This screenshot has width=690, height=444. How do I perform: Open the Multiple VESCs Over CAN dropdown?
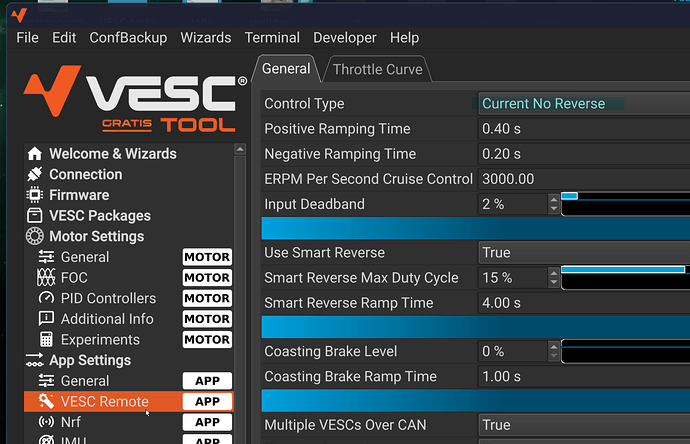coord(584,425)
